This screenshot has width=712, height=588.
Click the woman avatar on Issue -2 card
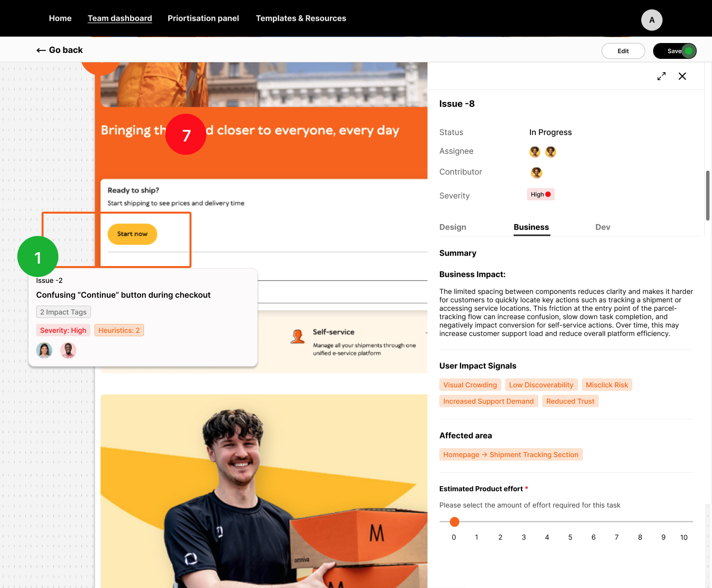(45, 350)
